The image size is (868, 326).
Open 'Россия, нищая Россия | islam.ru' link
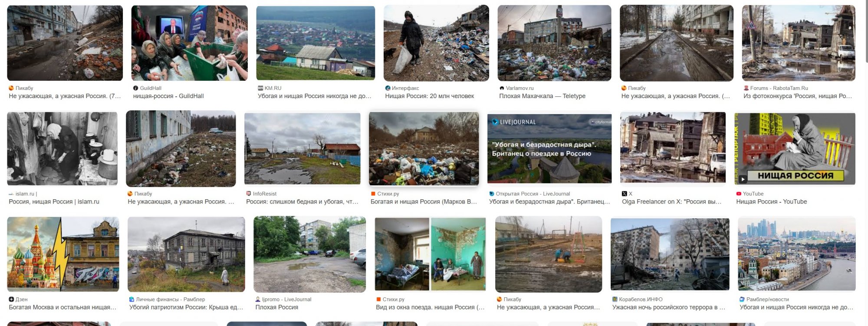(x=54, y=201)
